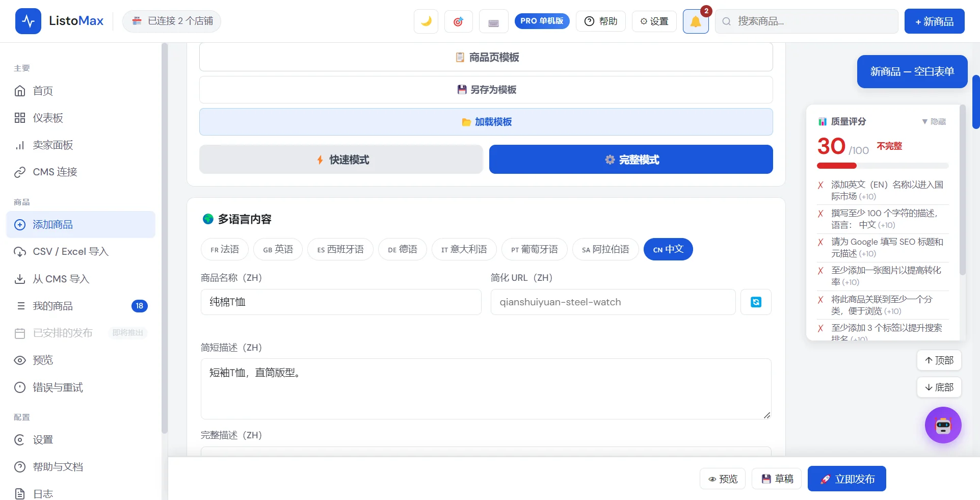Select the FR 法语 language tab

225,249
